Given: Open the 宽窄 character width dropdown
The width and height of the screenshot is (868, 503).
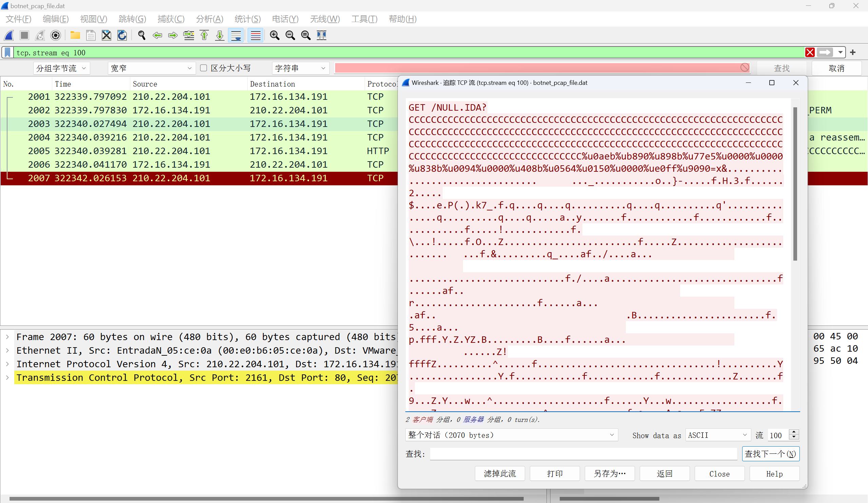Looking at the screenshot, I should tap(152, 68).
